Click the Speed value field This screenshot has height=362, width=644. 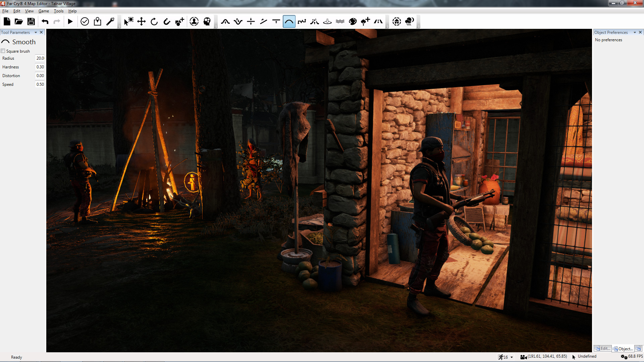point(40,84)
